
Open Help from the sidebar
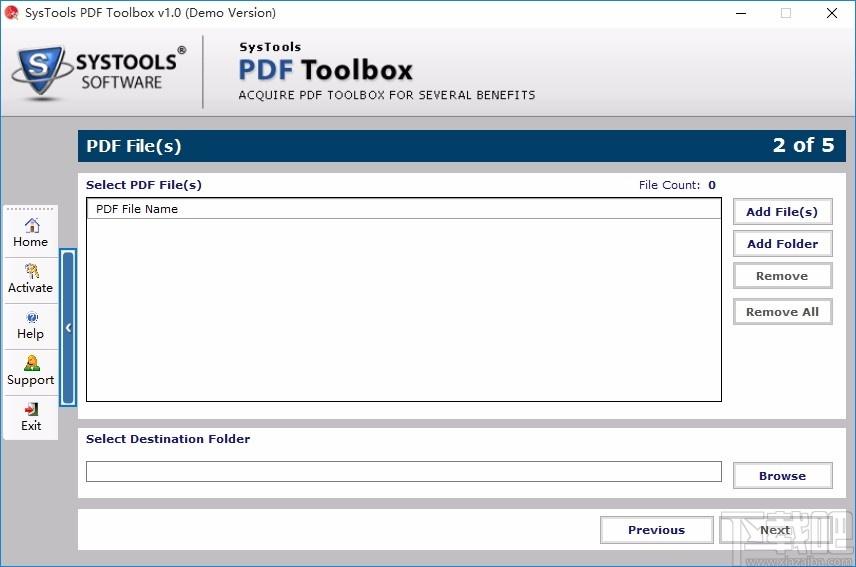(x=31, y=326)
